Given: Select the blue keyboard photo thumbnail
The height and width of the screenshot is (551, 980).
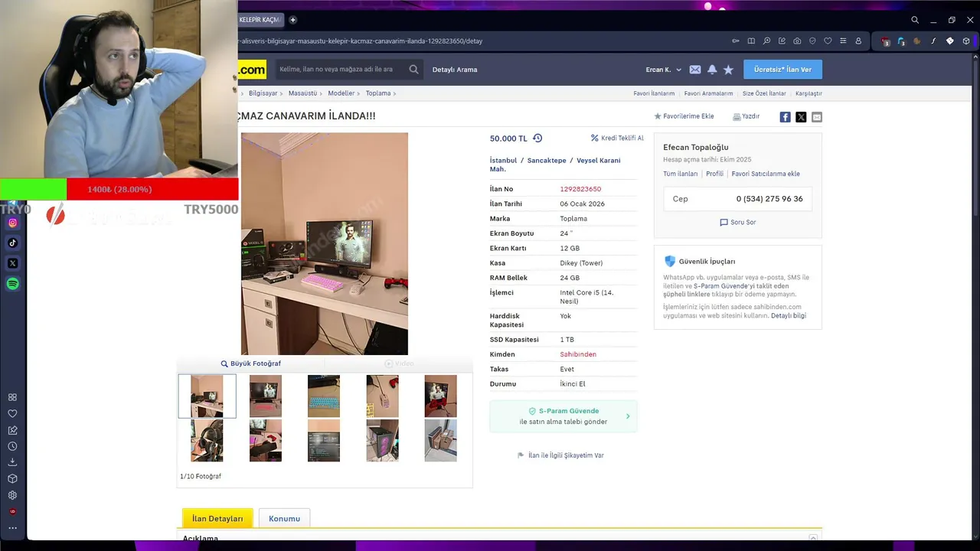Looking at the screenshot, I should coord(324,396).
